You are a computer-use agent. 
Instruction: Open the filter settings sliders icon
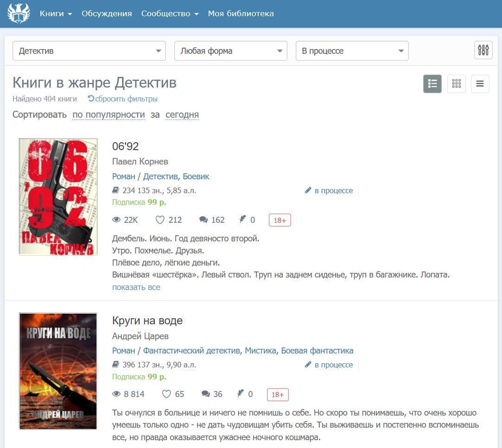coord(483,50)
